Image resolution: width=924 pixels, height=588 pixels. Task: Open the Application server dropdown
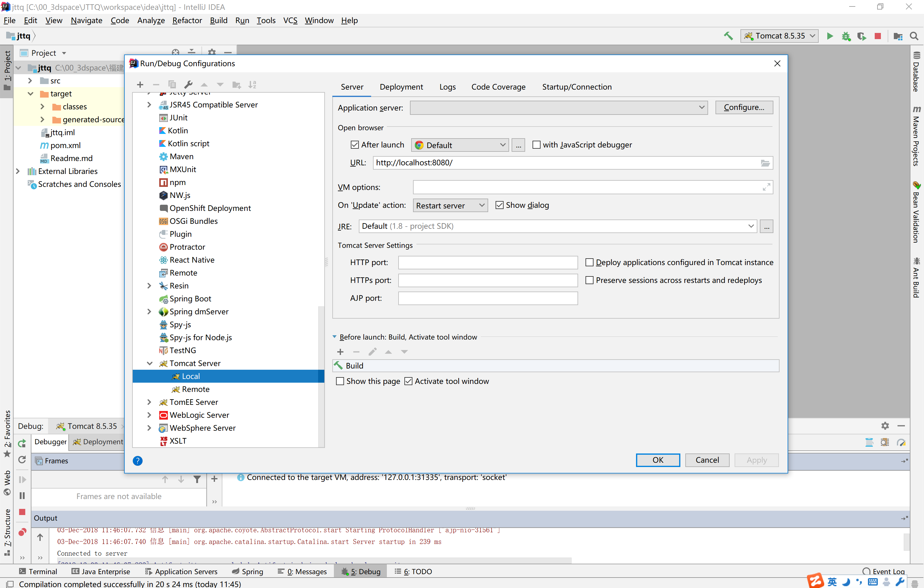pos(559,107)
